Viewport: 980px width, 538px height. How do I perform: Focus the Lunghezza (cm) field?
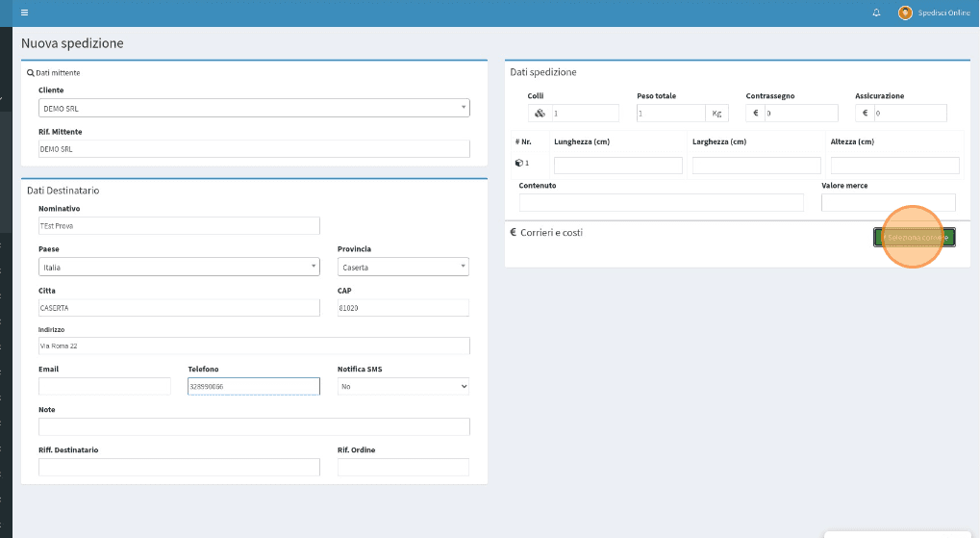click(x=617, y=166)
